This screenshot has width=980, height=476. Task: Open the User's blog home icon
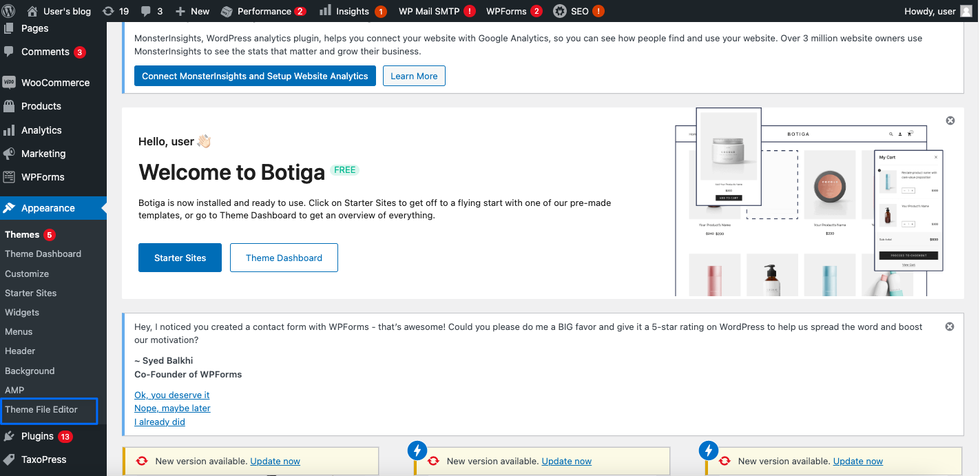(x=32, y=11)
